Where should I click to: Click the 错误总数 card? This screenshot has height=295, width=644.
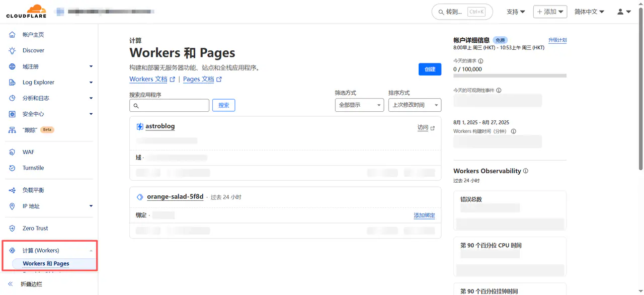(510, 210)
